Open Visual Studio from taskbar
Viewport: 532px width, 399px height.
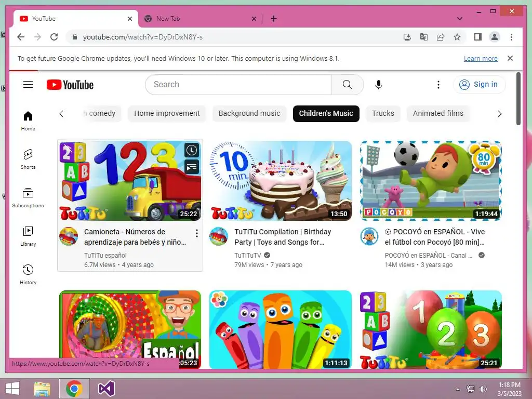[106, 389]
